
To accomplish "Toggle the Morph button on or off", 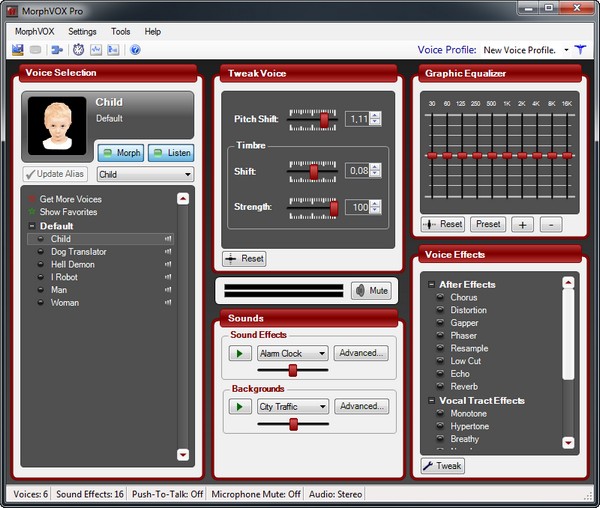I will click(x=120, y=153).
